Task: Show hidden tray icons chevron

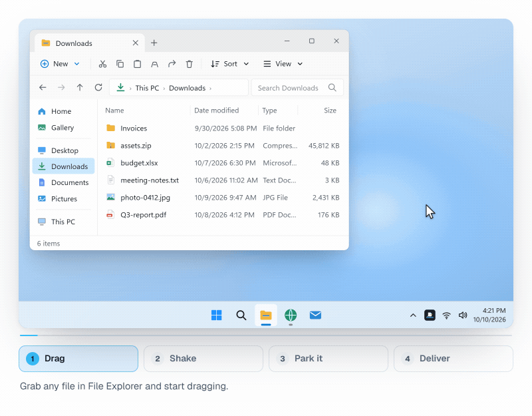Action: (x=413, y=315)
